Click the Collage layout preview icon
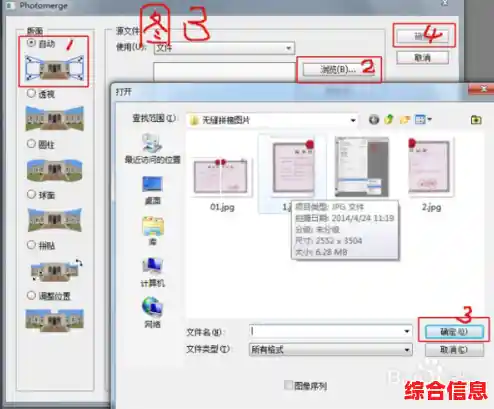The image size is (494, 409). pyautogui.click(x=56, y=270)
